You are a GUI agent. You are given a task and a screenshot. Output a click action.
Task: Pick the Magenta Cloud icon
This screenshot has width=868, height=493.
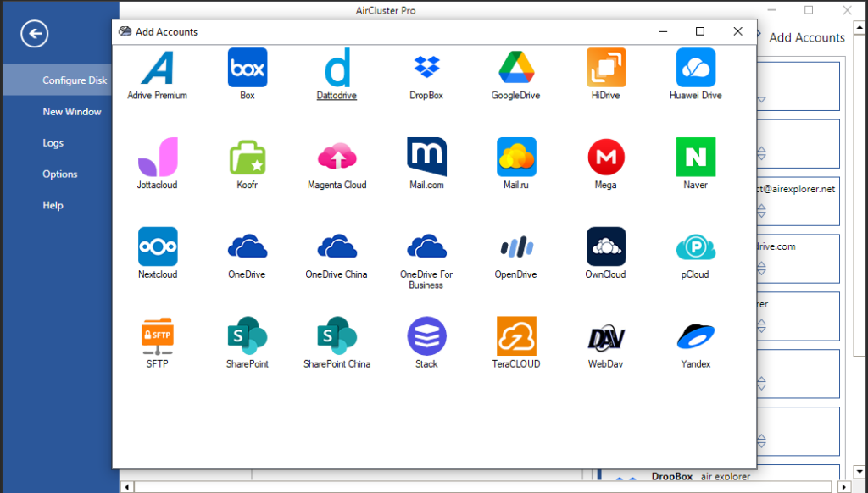337,158
